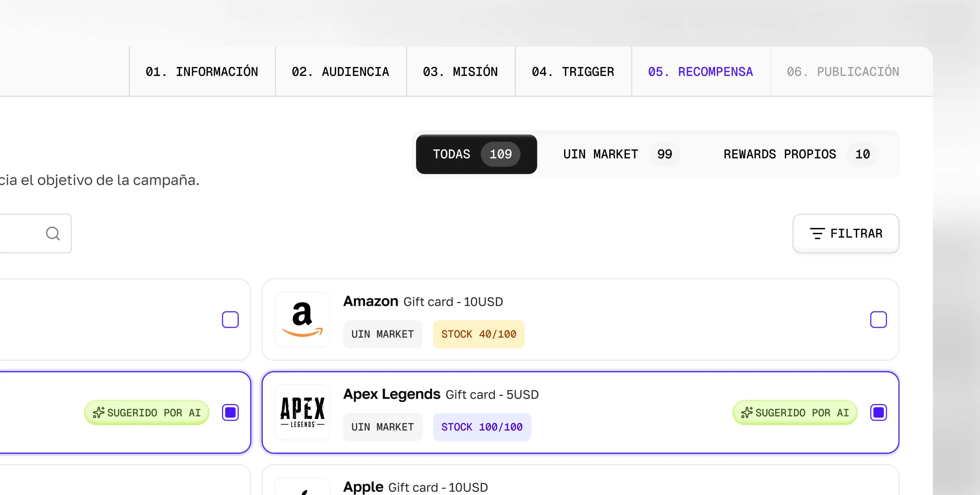Click the Apple Gift card - 10USD title
The height and width of the screenshot is (495, 980).
[415, 487]
